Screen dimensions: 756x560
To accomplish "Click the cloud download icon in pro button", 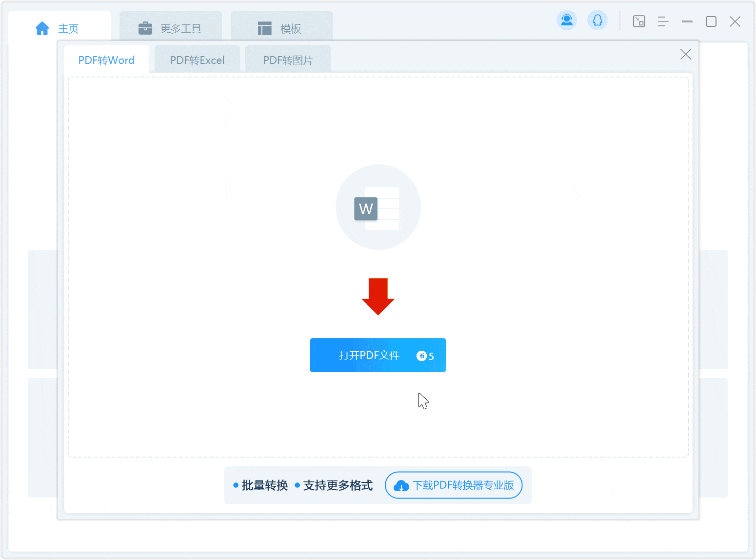I will pyautogui.click(x=401, y=485).
